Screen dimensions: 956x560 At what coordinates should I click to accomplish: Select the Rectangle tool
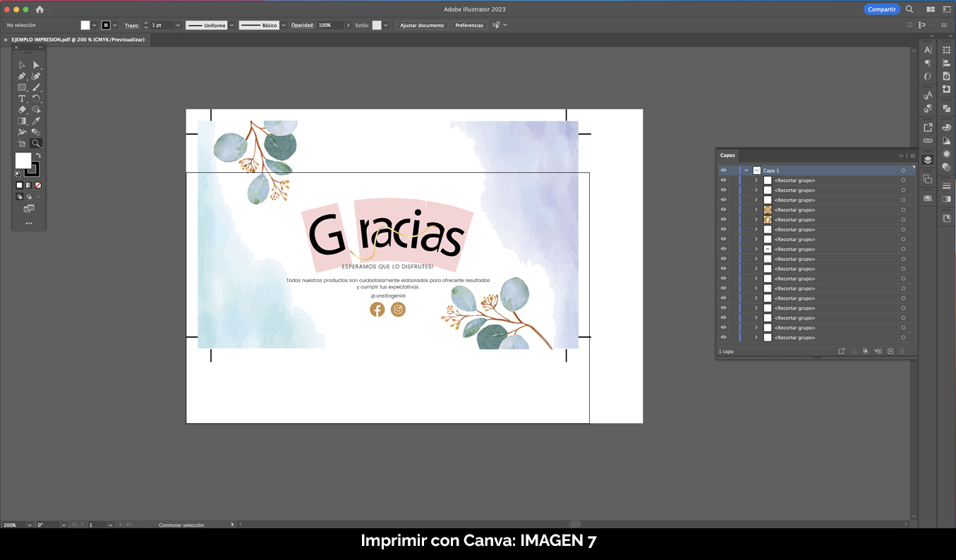pyautogui.click(x=21, y=87)
